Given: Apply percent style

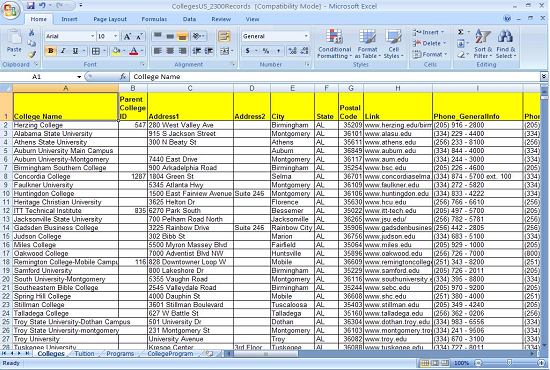Looking at the screenshot, I should click(266, 51).
